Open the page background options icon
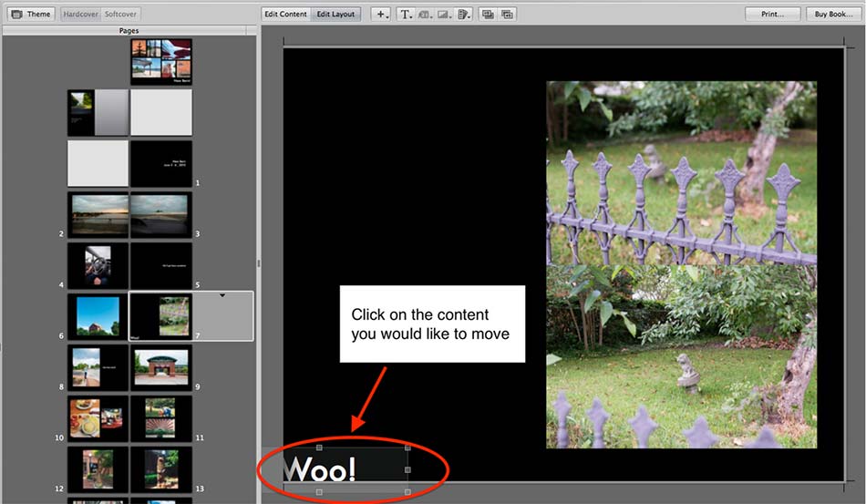The height and width of the screenshot is (504, 866). (x=464, y=15)
